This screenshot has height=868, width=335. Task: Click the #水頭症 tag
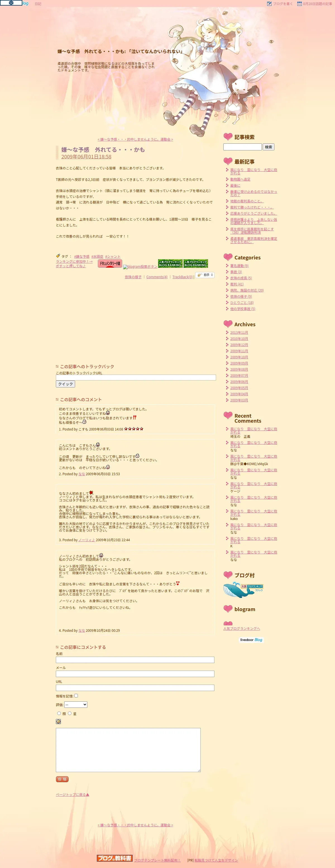[97, 256]
